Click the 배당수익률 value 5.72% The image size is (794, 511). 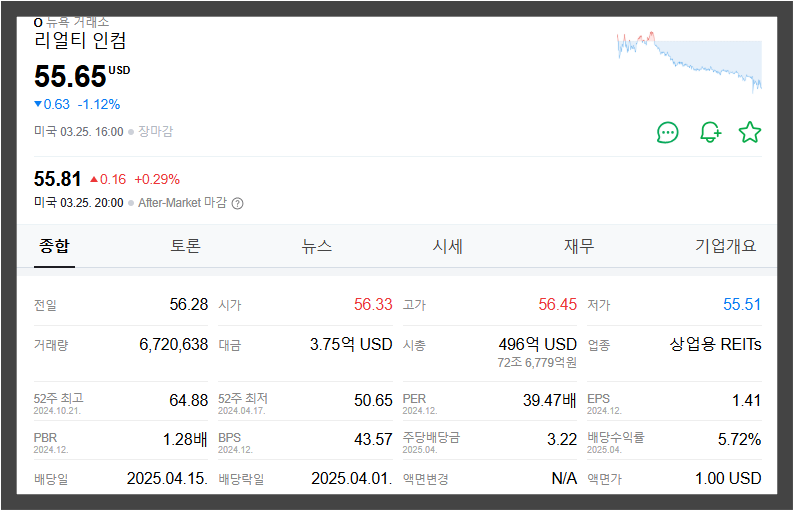(x=740, y=440)
